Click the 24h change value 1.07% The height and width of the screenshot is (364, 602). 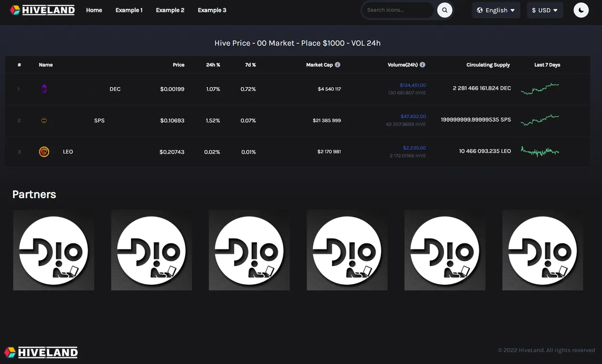pyautogui.click(x=213, y=89)
